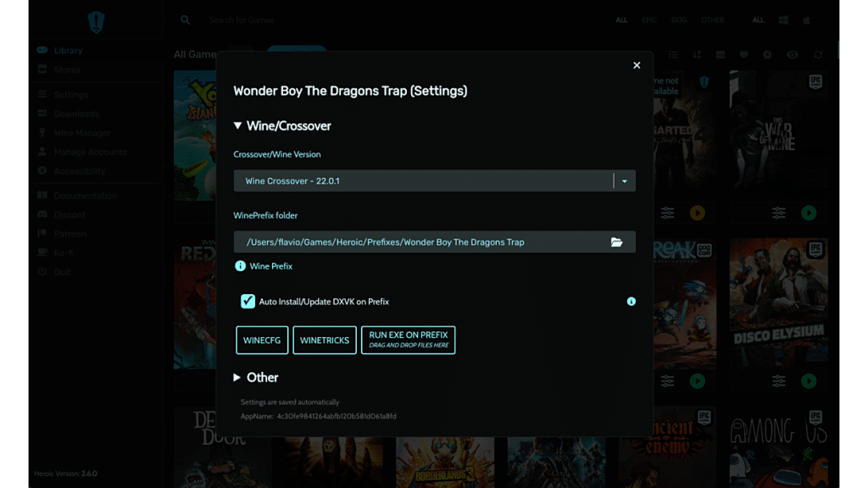Viewport: 868px width, 488px height.
Task: Select the ALL platforms filter
Action: [x=758, y=20]
